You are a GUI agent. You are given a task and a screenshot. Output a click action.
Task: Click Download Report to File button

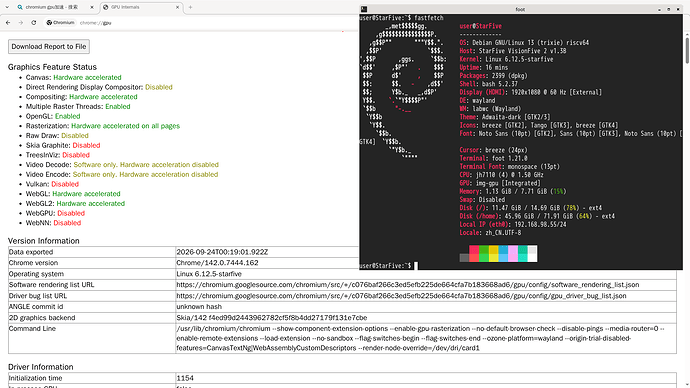tap(49, 47)
